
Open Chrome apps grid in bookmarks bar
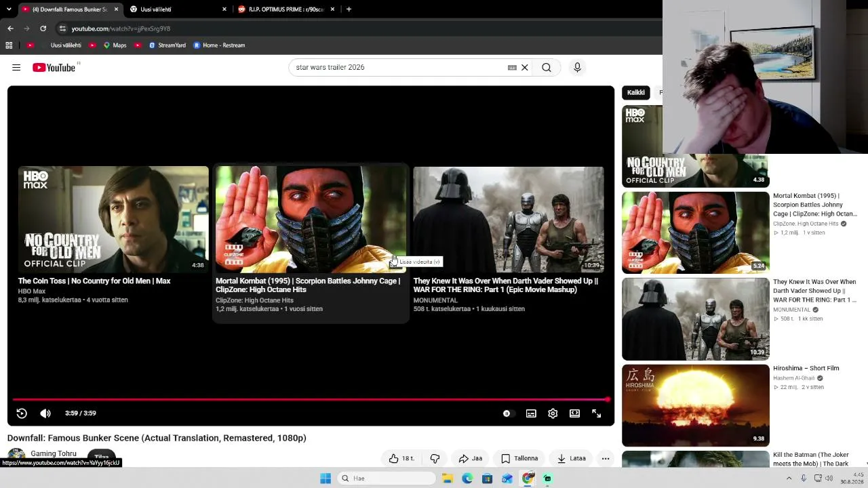(9, 45)
